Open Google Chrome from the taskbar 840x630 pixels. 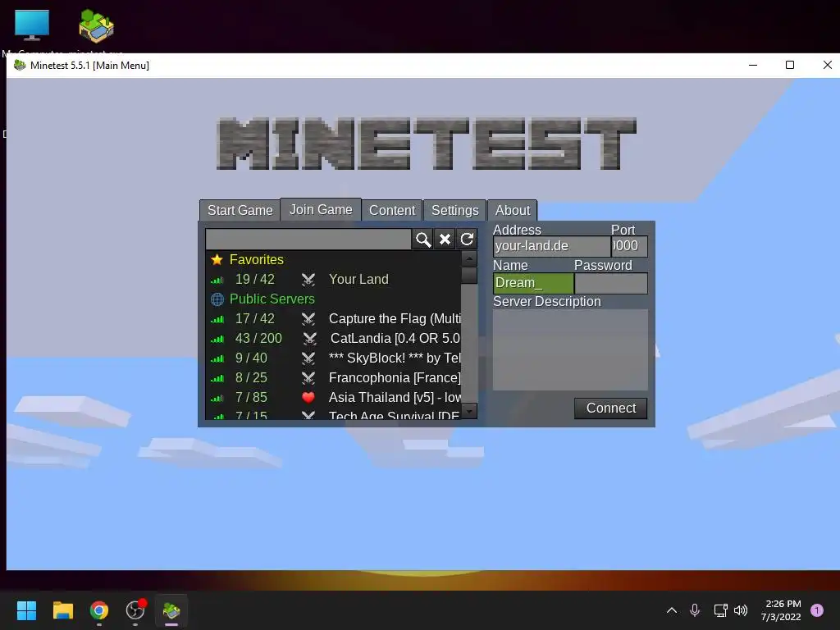tap(99, 610)
